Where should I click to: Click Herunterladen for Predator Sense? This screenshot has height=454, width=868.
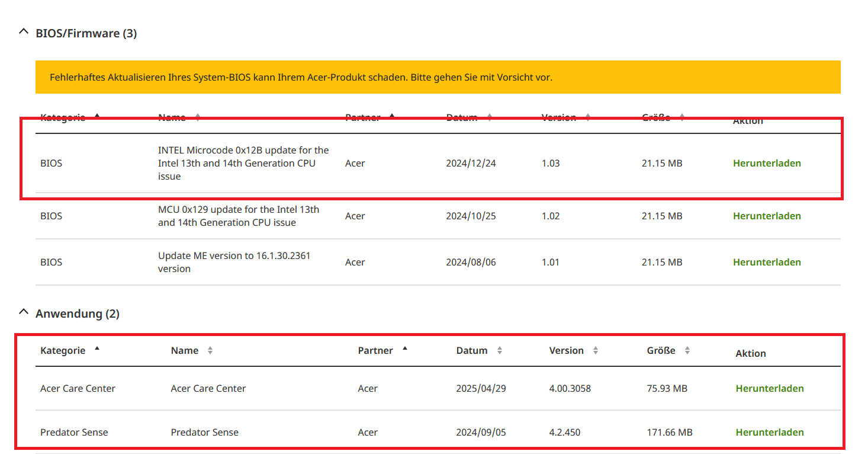point(770,432)
